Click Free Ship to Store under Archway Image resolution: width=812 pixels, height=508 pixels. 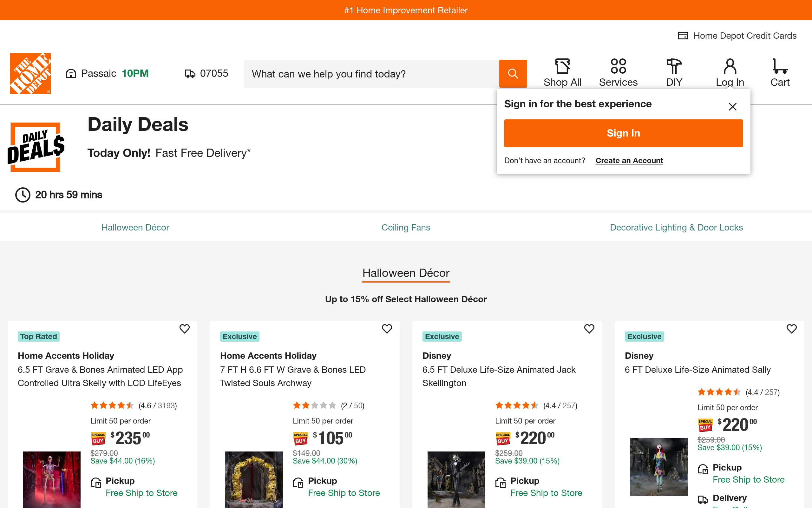tap(344, 493)
